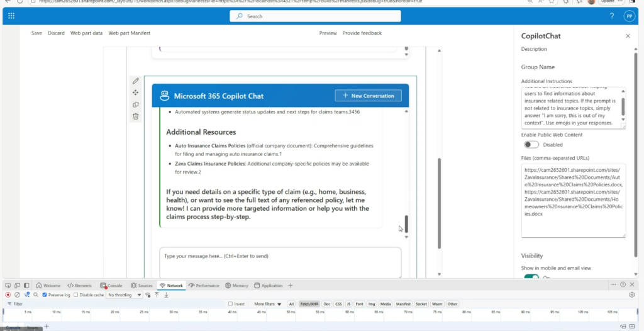Click the edit pencil icon for the web part

click(x=136, y=81)
